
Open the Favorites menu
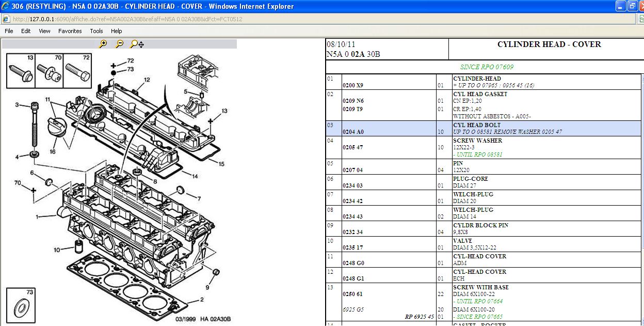pyautogui.click(x=70, y=31)
